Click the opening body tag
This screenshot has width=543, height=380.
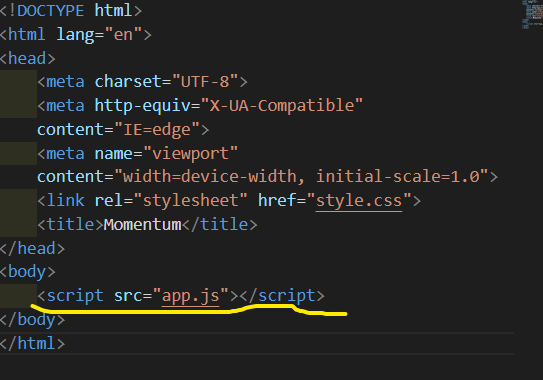28,272
